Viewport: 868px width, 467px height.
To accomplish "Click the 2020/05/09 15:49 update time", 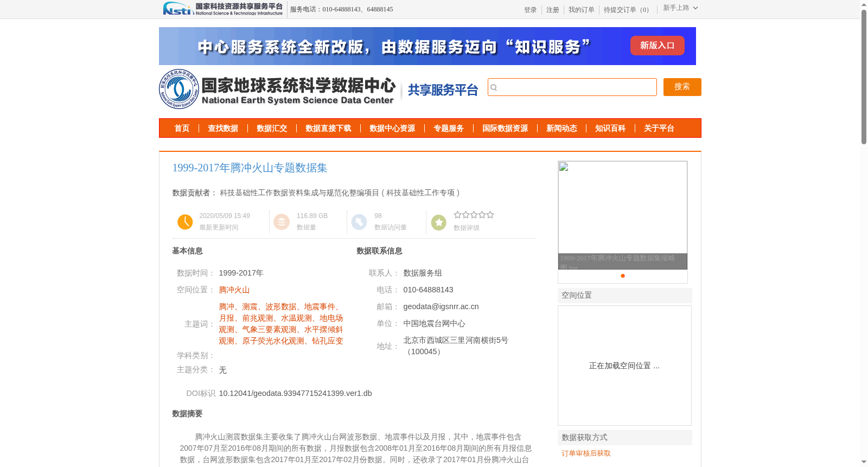I will pos(225,215).
